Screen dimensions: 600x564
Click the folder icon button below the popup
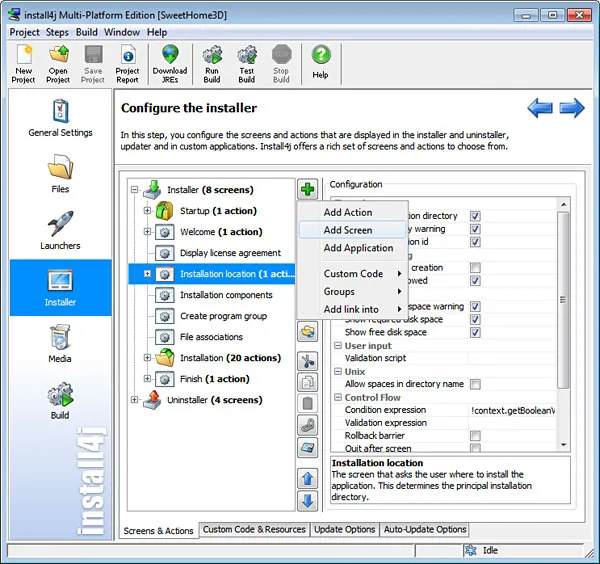(307, 331)
